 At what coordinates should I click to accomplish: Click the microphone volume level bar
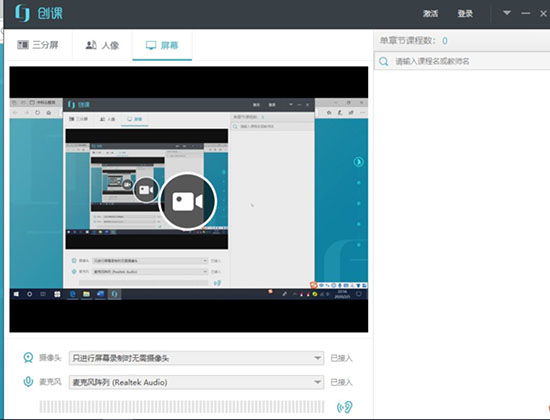click(182, 407)
